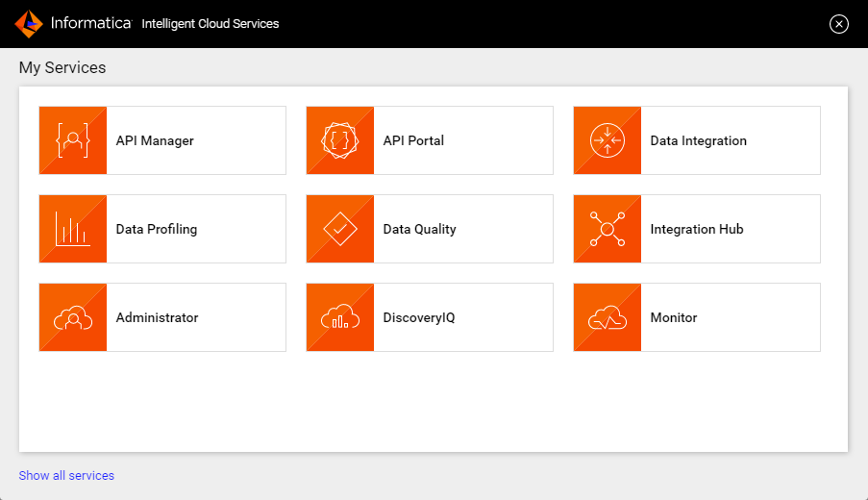
Task: Close the My Services panel
Action: [x=839, y=24]
